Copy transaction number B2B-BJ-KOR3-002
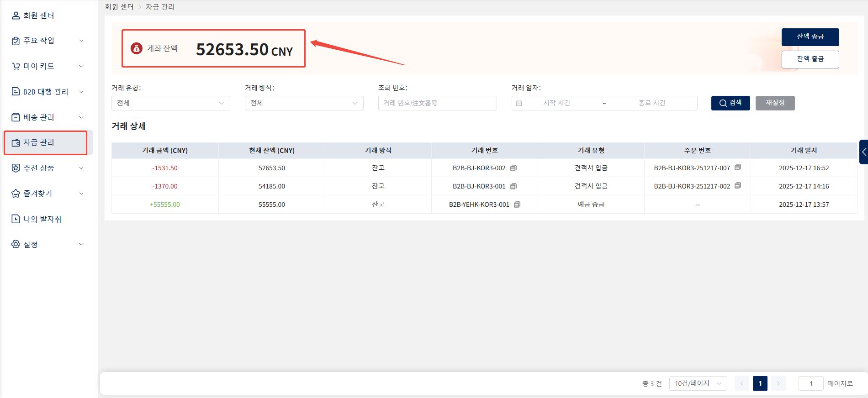This screenshot has height=398, width=868. [x=513, y=168]
